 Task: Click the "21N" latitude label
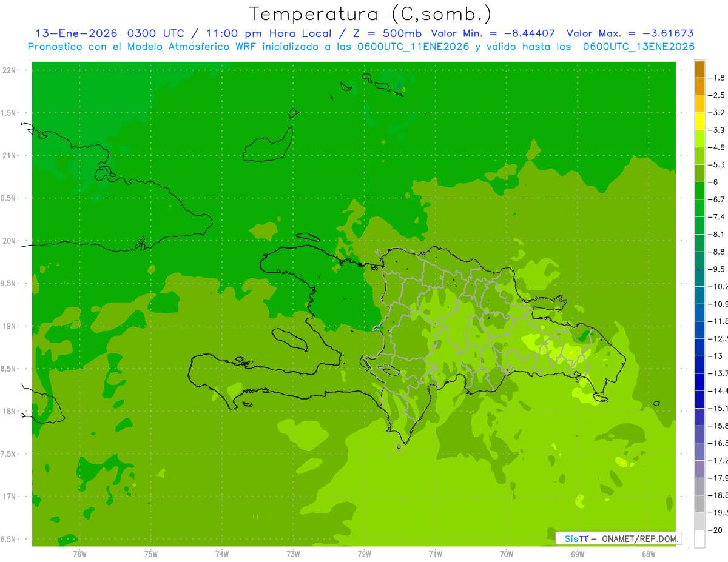tap(10, 155)
